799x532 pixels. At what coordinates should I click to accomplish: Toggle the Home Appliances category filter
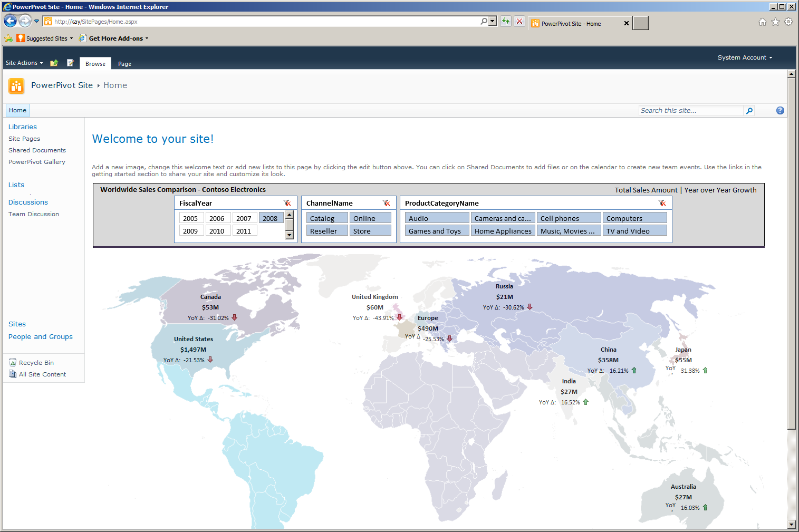click(x=503, y=231)
